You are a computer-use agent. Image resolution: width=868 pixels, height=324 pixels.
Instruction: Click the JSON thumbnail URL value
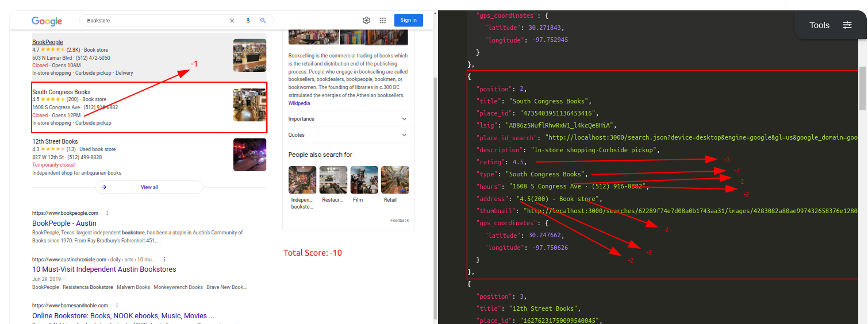(692, 211)
